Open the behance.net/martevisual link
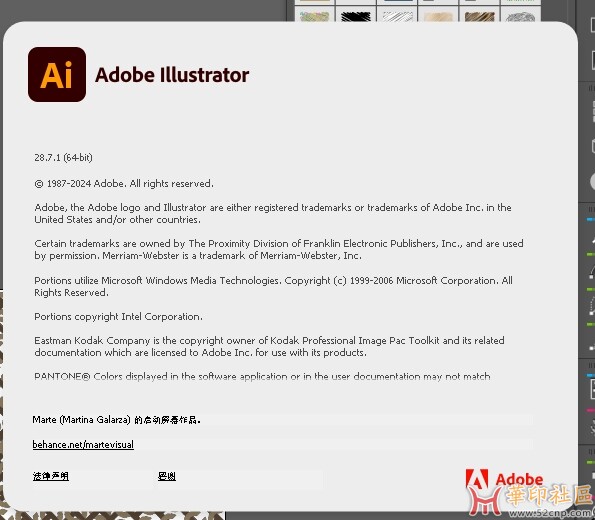This screenshot has height=520, width=595. (x=83, y=444)
